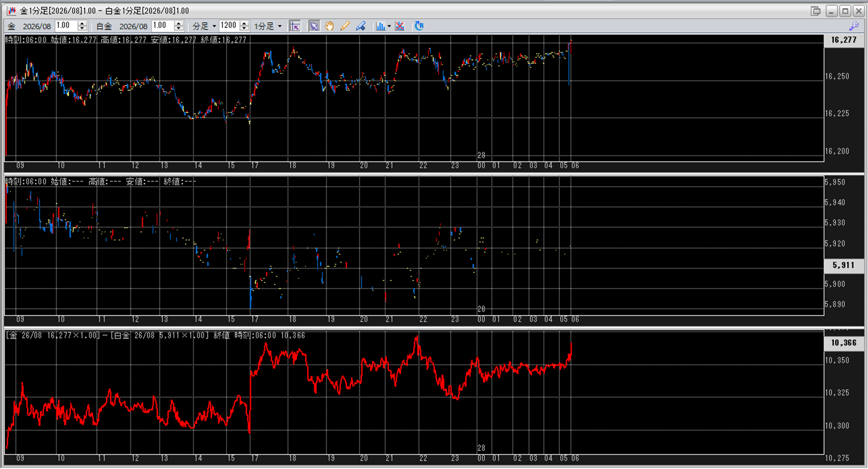Increase the 金 multiplier with up stepper
This screenshot has height=469, width=868.
pos(82,23)
